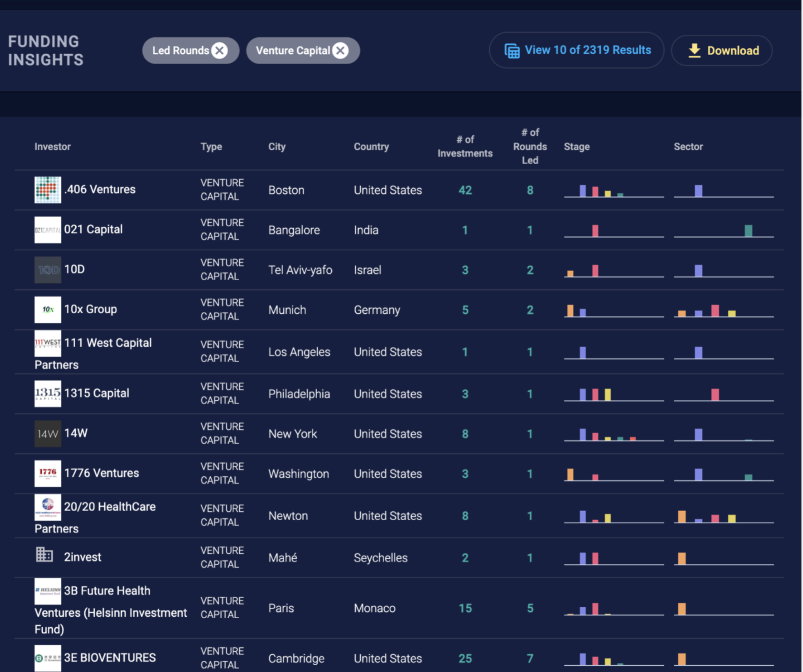Click 8 rounds led for .406 Ventures
The width and height of the screenshot is (803, 672).
[530, 190]
